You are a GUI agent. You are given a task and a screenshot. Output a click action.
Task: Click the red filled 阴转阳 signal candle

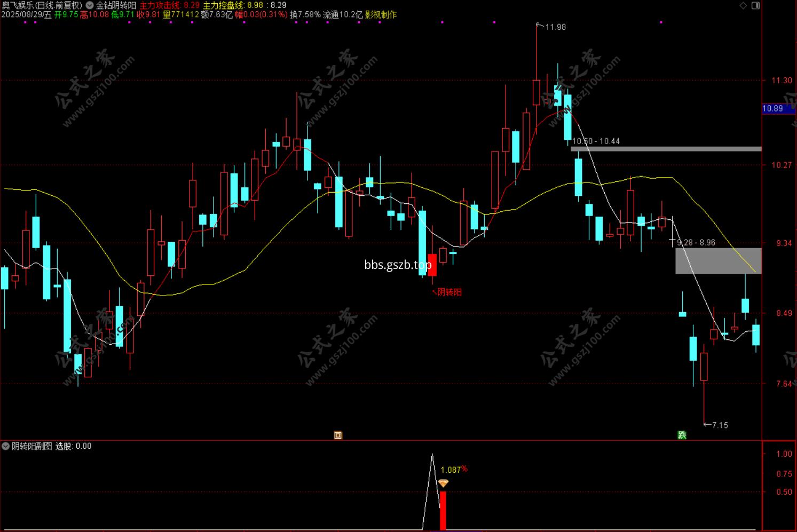[x=432, y=265]
